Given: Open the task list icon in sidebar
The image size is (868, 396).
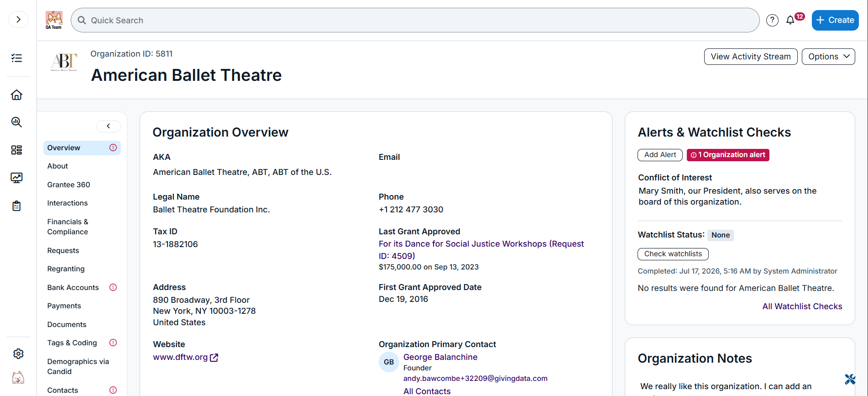Looking at the screenshot, I should click(x=17, y=58).
